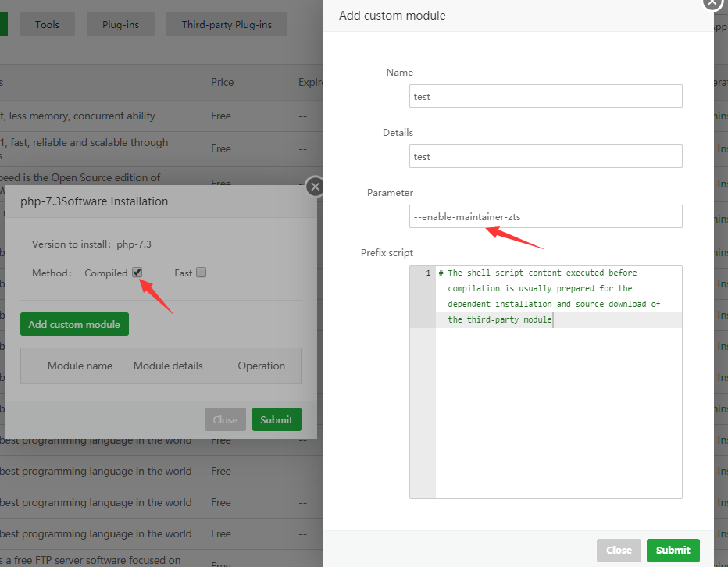728x567 pixels.
Task: Select the Parameter field with --enable-maintainer-zts
Action: pos(545,216)
